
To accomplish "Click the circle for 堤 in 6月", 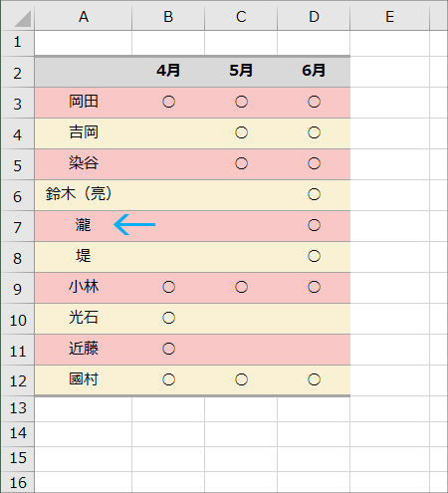I will pos(314,256).
